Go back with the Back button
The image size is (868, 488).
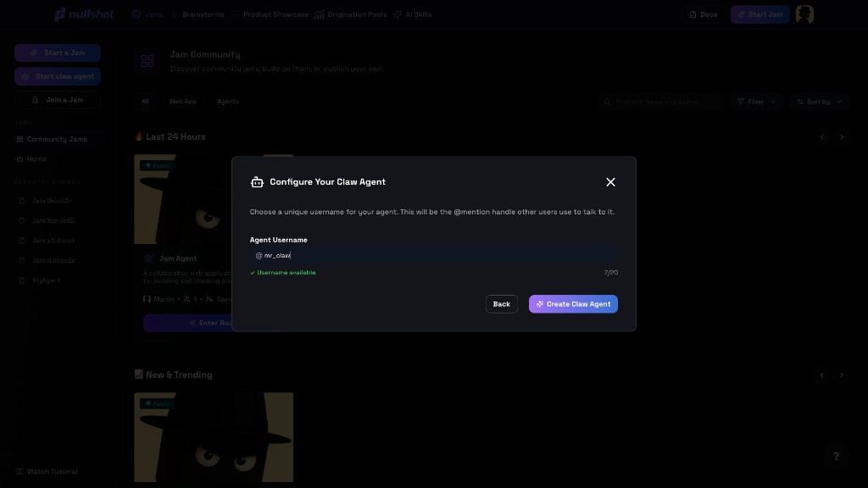click(502, 304)
